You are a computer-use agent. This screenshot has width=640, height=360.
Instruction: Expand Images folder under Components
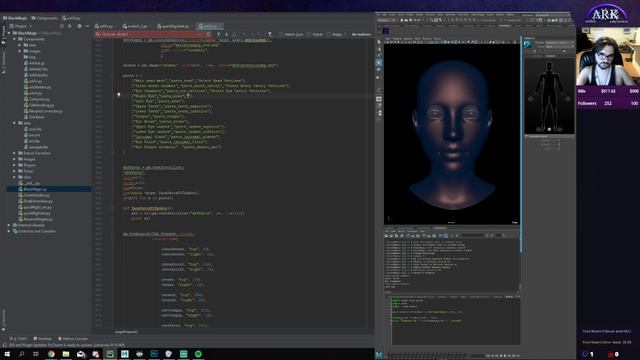(20, 51)
